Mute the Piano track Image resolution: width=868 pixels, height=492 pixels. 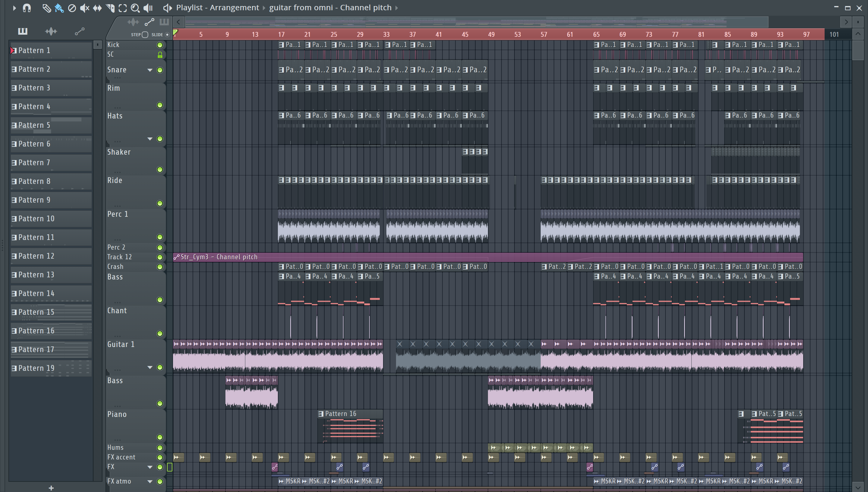pos(160,437)
